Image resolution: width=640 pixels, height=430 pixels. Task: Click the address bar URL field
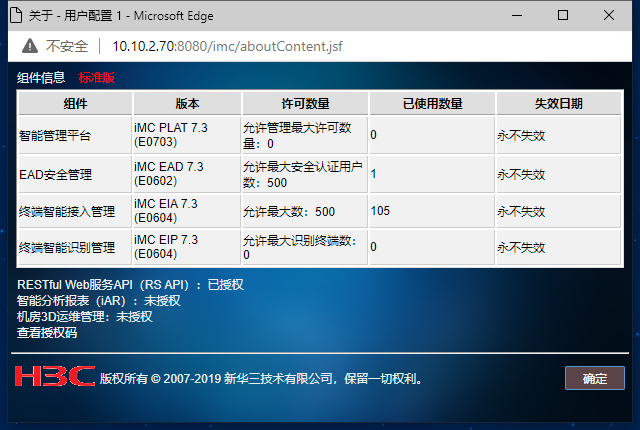click(227, 47)
